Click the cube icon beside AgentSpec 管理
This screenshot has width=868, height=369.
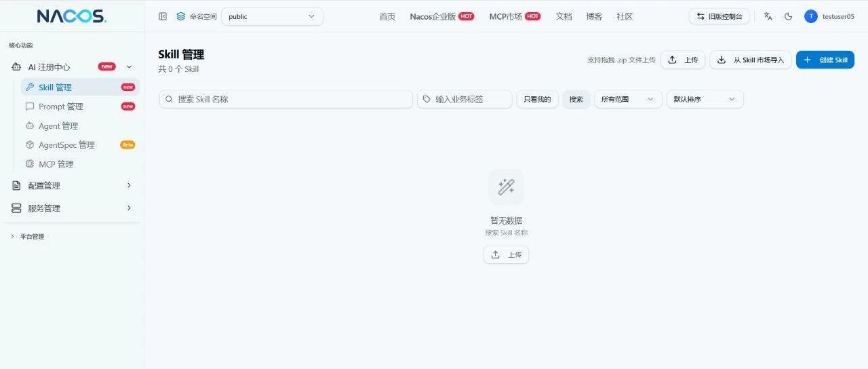click(x=30, y=144)
